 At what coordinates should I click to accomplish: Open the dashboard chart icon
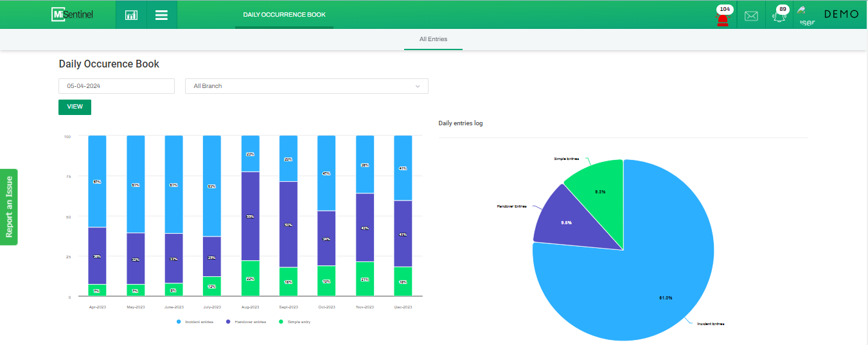click(131, 15)
